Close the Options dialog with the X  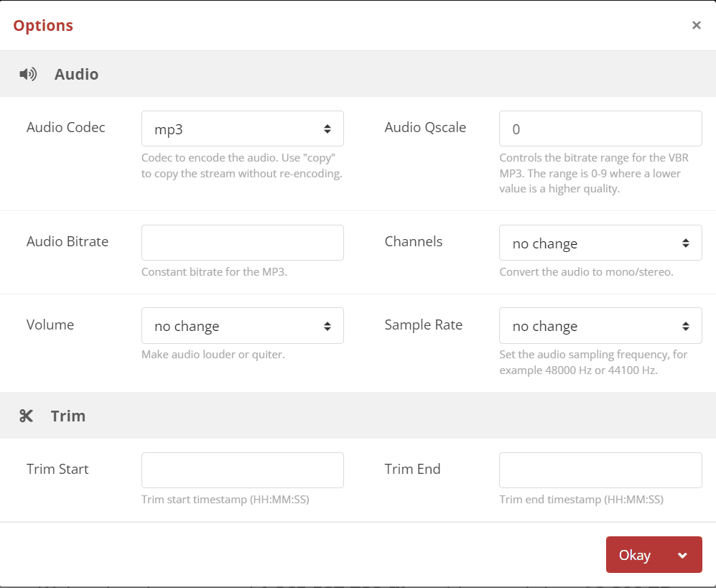(x=696, y=25)
